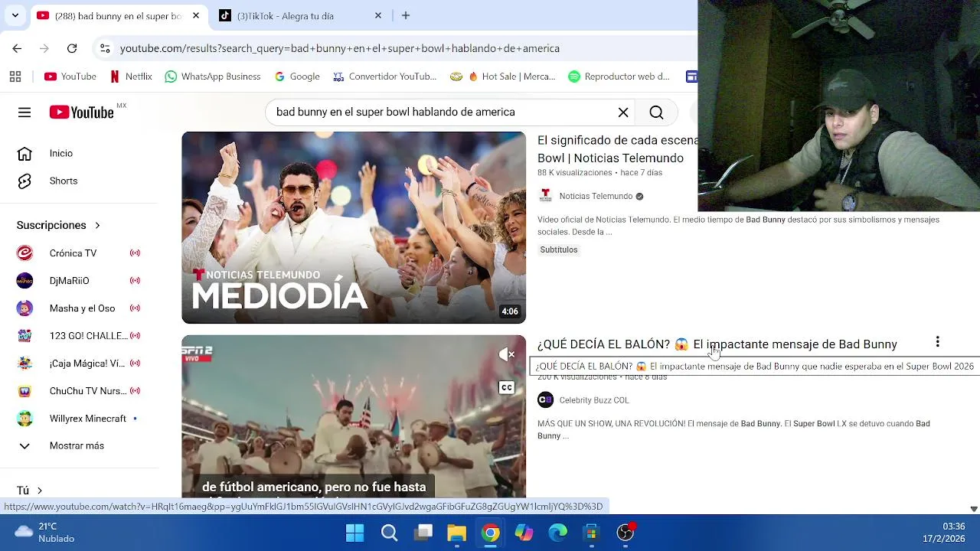Open the Convertidor YouTub... bookmark

tap(384, 77)
